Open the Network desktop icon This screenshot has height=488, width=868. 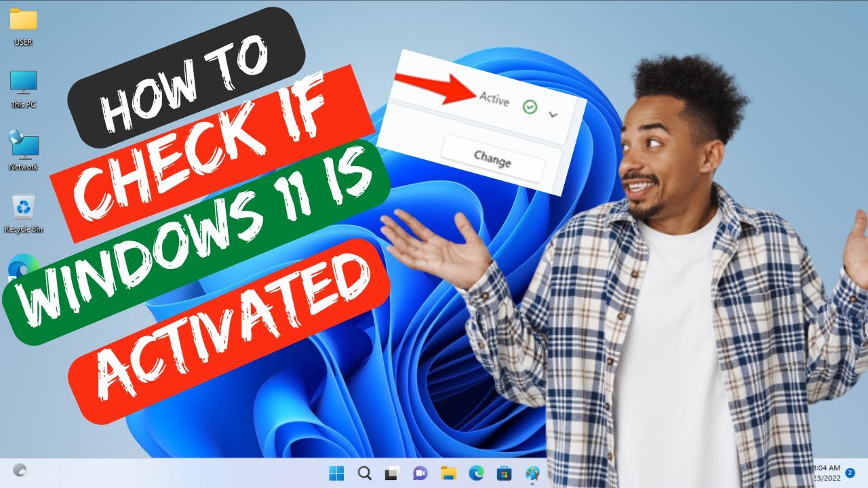point(23,150)
